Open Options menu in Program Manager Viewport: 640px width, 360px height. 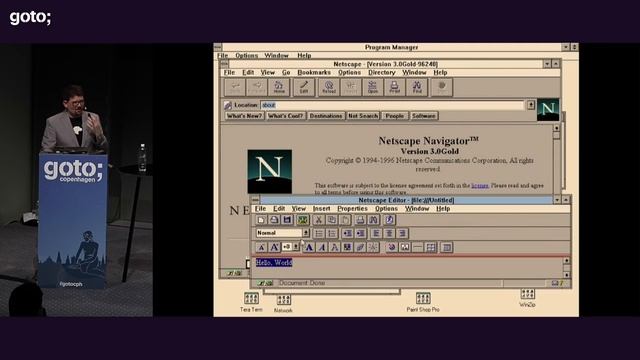[x=247, y=56]
